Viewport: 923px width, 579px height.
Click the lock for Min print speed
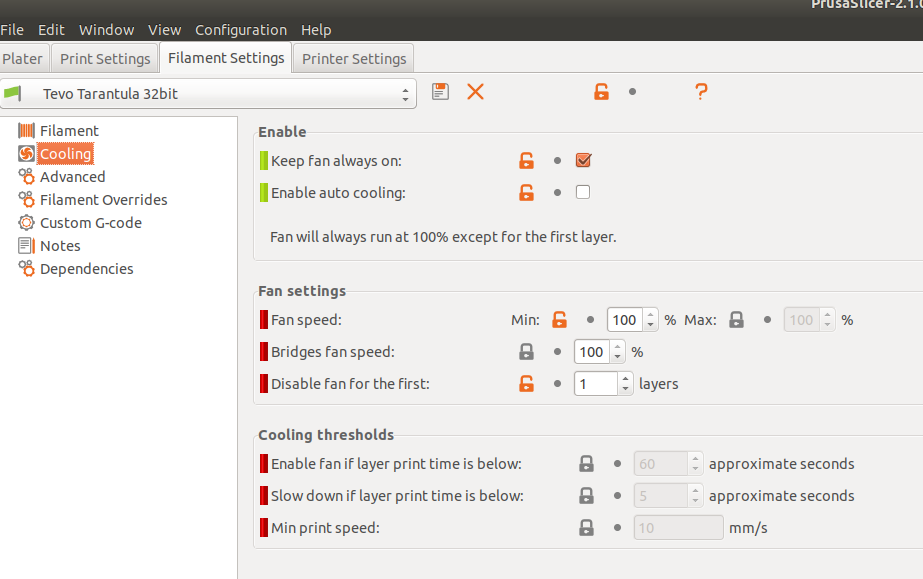point(586,527)
